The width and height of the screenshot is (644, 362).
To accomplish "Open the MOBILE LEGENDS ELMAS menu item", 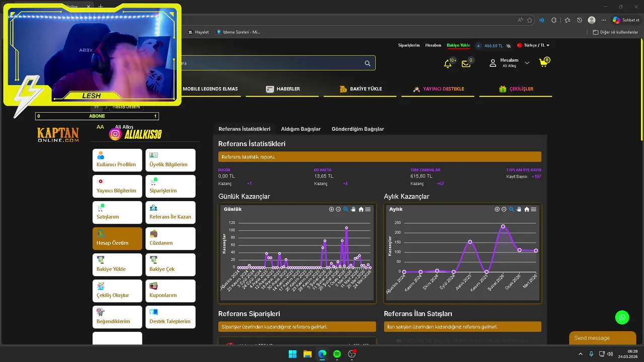I will pos(210,89).
